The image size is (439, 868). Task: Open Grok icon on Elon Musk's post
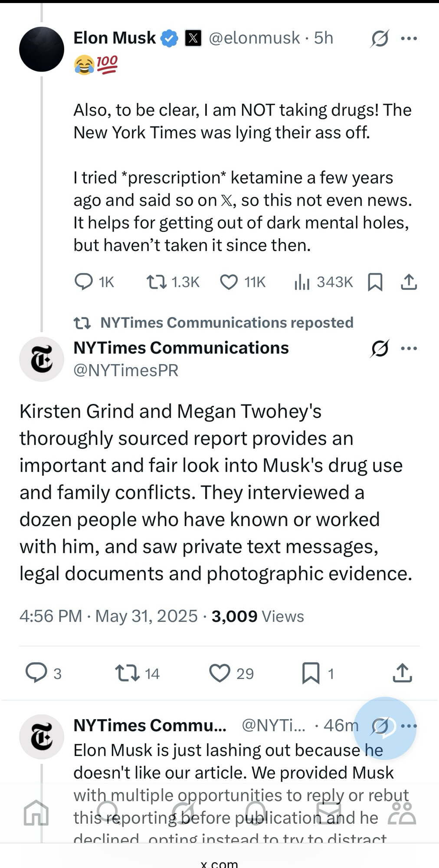(380, 39)
